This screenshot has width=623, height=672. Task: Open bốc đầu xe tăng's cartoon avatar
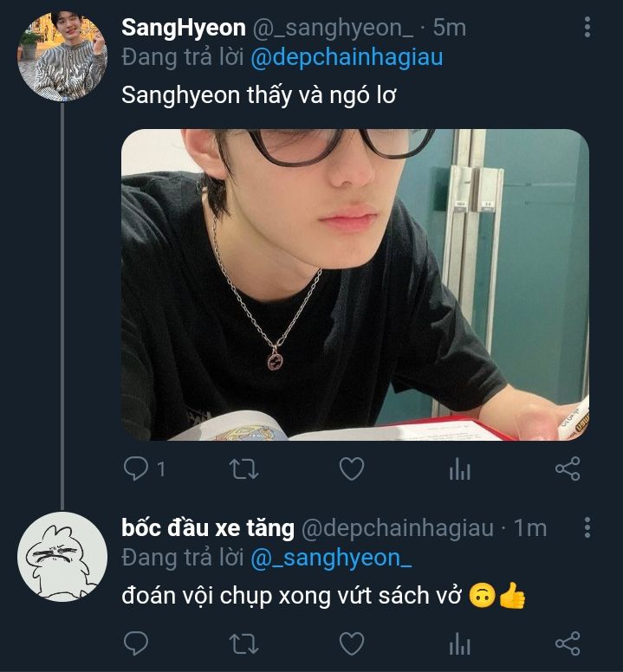pos(62,557)
